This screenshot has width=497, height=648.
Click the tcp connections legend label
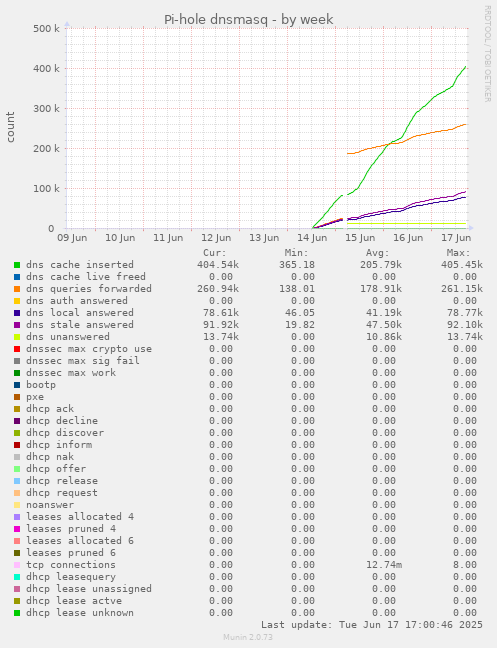point(71,565)
